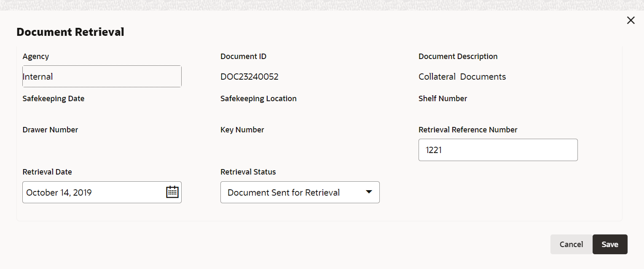Select the Agency field showing Internal
The height and width of the screenshot is (269, 644).
tap(102, 76)
